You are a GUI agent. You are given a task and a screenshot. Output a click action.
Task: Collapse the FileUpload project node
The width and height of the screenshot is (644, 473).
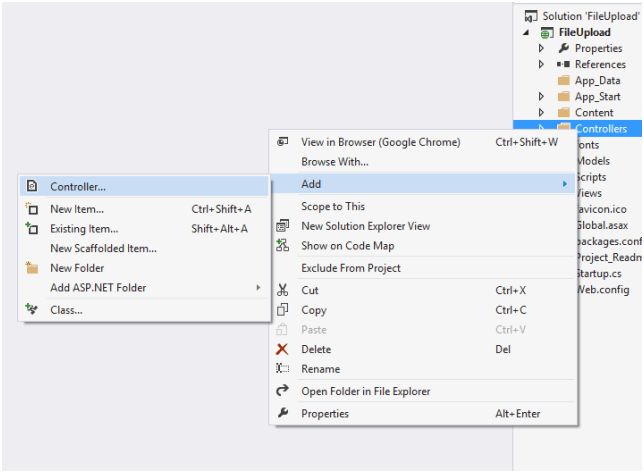tap(526, 32)
